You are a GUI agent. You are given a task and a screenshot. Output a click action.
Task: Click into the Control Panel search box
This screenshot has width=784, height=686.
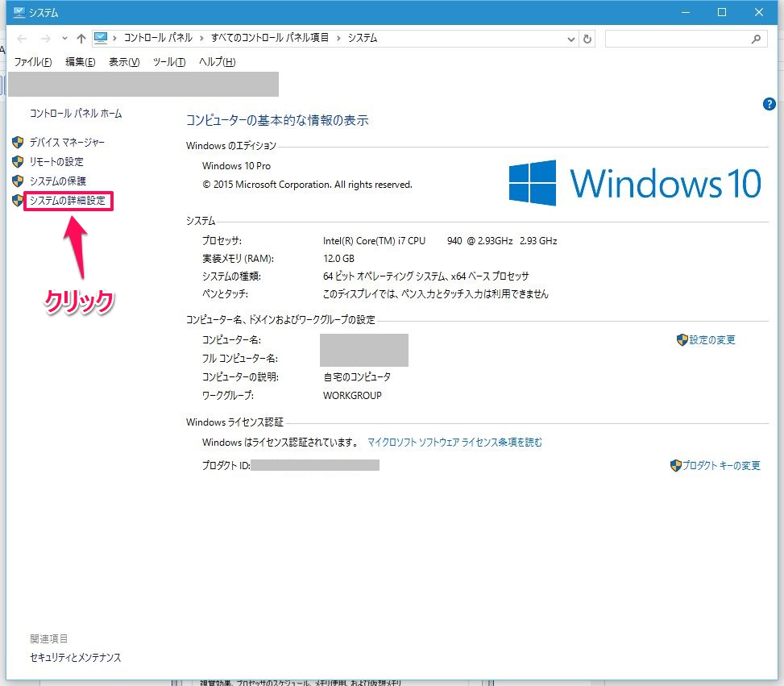686,39
